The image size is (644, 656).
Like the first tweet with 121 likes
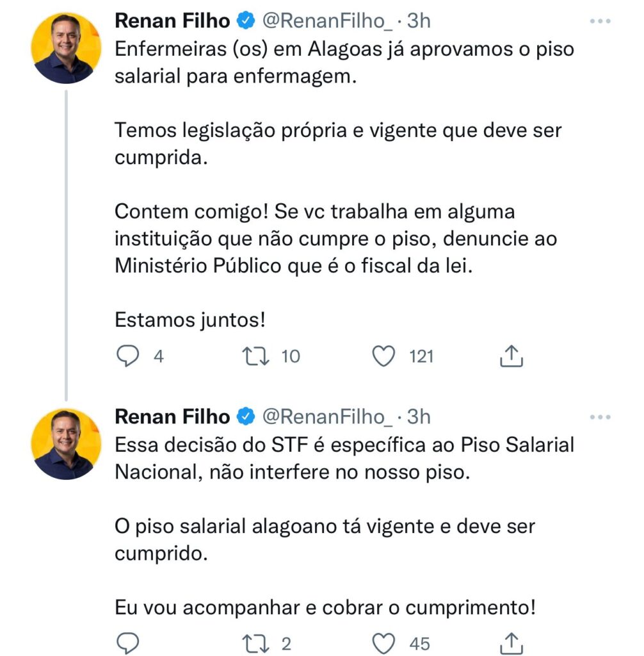(x=383, y=356)
